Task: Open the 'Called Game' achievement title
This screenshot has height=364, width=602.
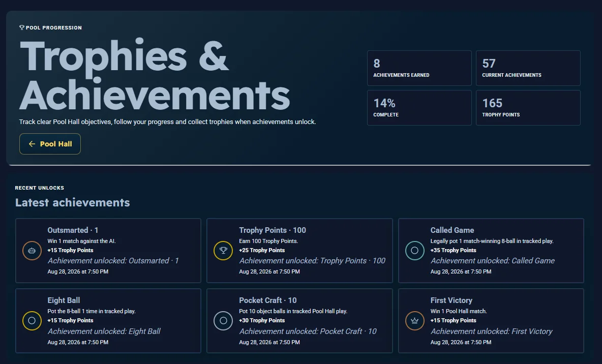Action: pos(453,230)
